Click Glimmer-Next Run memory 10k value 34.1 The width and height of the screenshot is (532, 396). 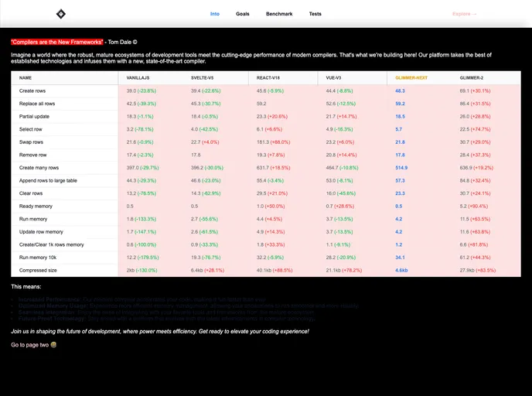(400, 258)
